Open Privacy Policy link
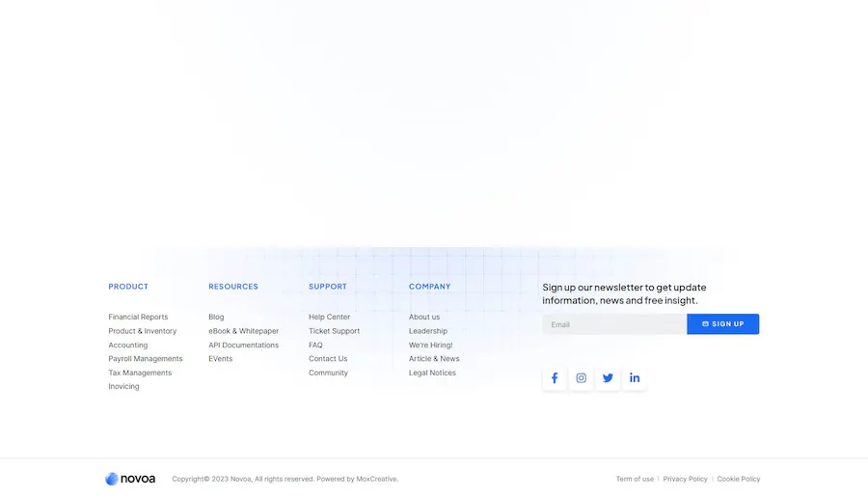The width and height of the screenshot is (868, 499). 686,479
